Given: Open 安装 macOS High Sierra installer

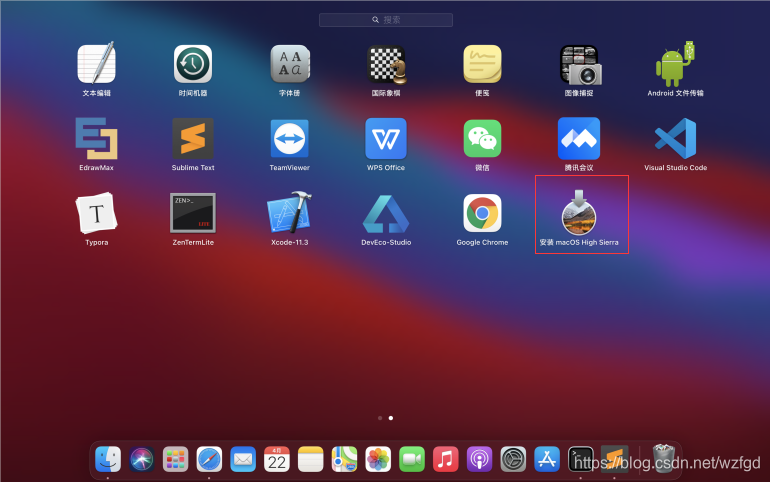Looking at the screenshot, I should [x=579, y=213].
